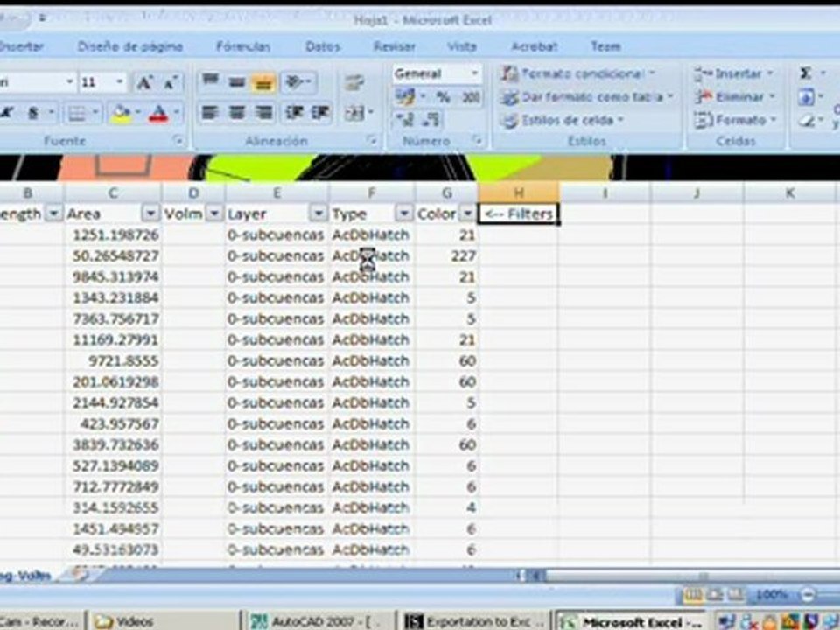Viewport: 840px width, 630px height.
Task: Open Estilos de celda menu
Action: point(563,120)
